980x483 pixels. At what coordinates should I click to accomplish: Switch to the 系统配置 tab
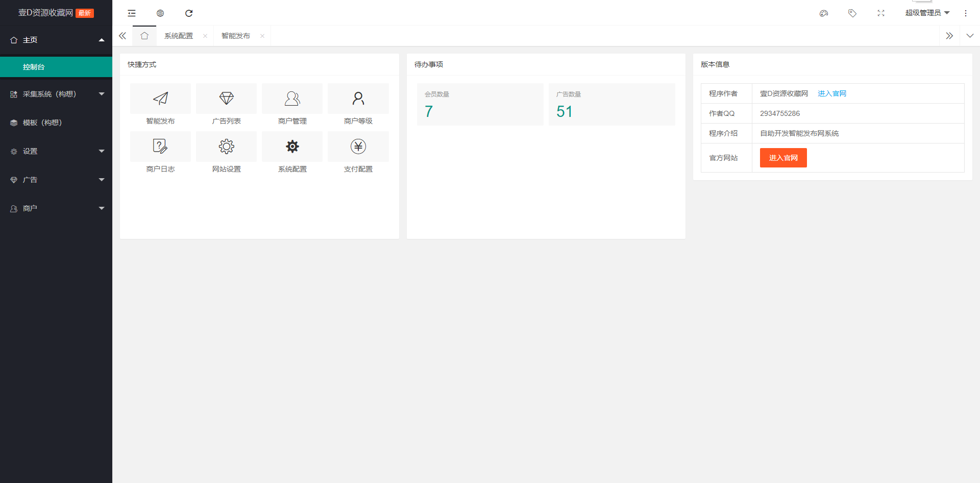click(x=179, y=36)
